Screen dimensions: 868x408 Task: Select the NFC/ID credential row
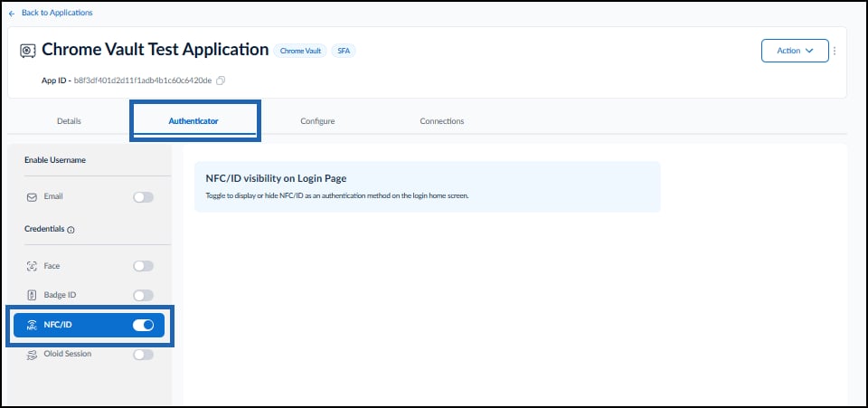click(x=90, y=325)
